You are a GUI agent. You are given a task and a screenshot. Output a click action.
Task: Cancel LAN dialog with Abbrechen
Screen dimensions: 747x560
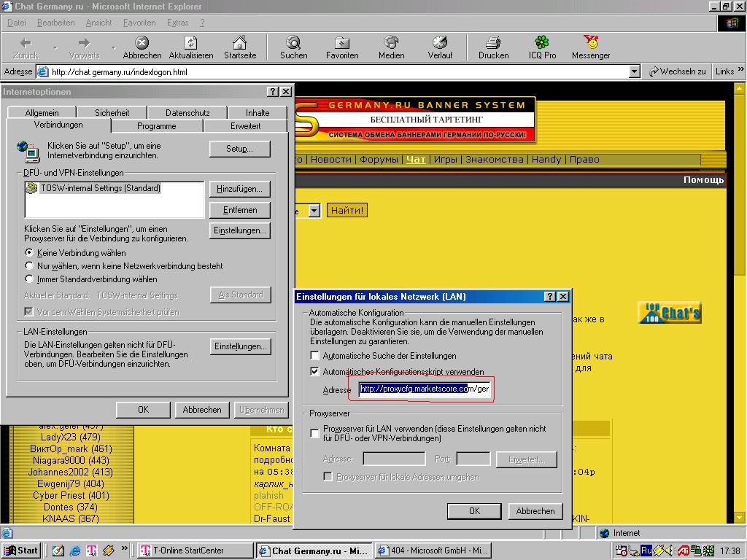[x=535, y=511]
